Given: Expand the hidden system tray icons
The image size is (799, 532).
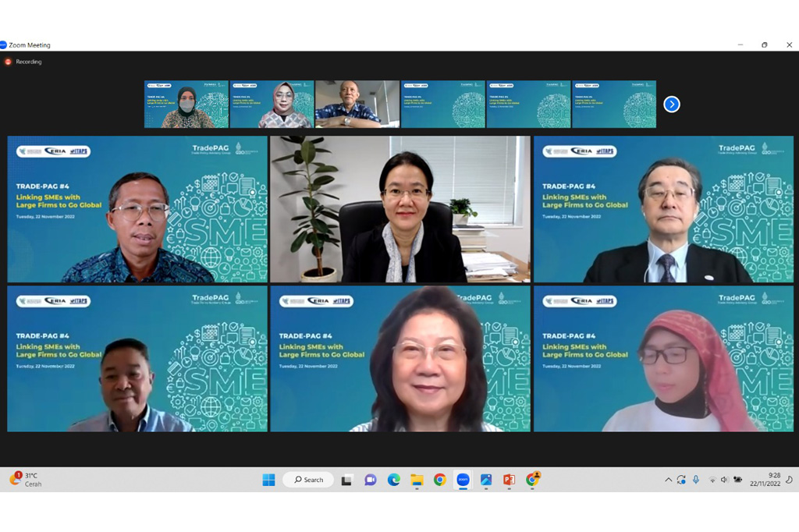Looking at the screenshot, I should (x=668, y=480).
